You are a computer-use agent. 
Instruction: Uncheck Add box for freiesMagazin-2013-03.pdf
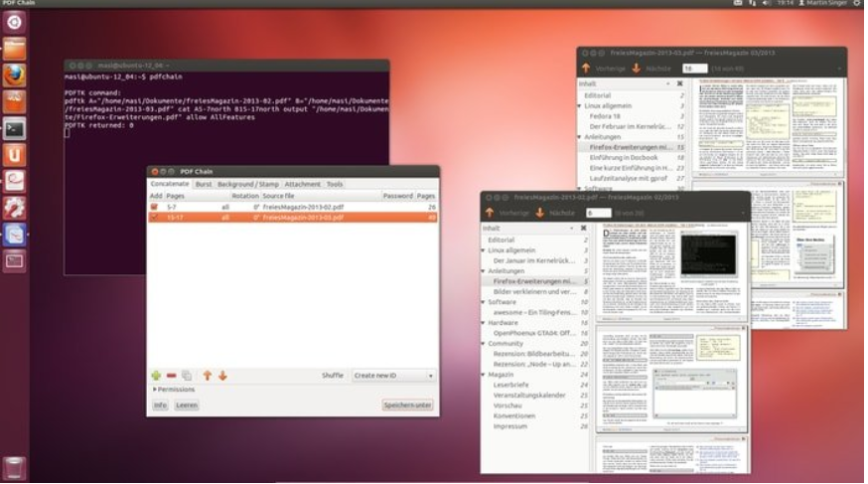155,217
